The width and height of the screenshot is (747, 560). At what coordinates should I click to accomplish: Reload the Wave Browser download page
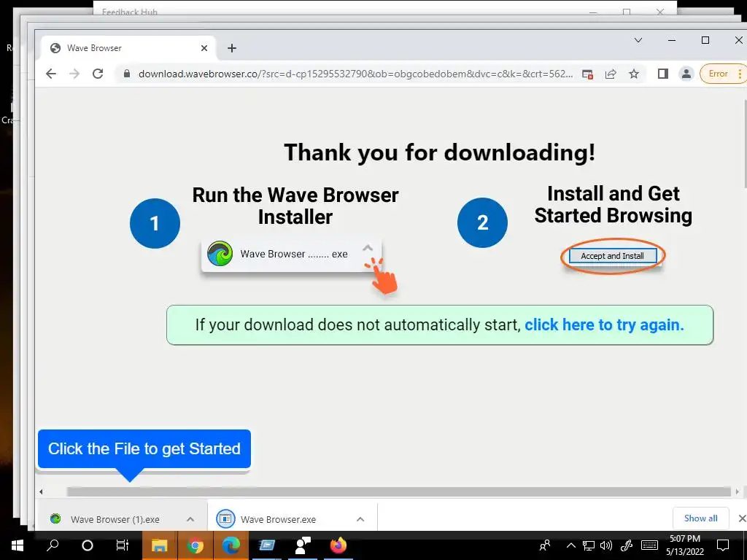coord(98,74)
